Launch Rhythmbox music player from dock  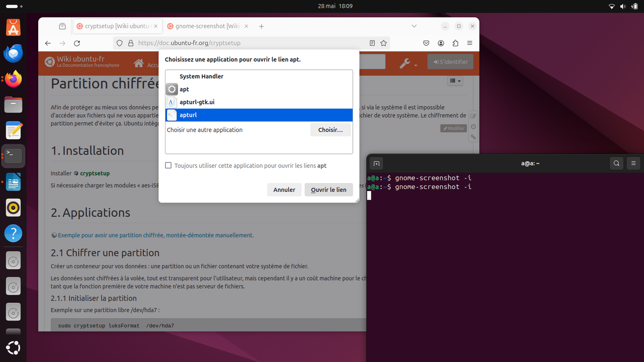[x=13, y=208]
